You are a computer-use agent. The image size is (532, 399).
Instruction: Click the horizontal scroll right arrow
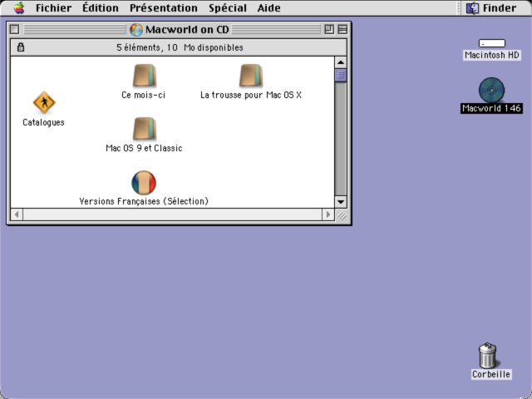coord(328,214)
